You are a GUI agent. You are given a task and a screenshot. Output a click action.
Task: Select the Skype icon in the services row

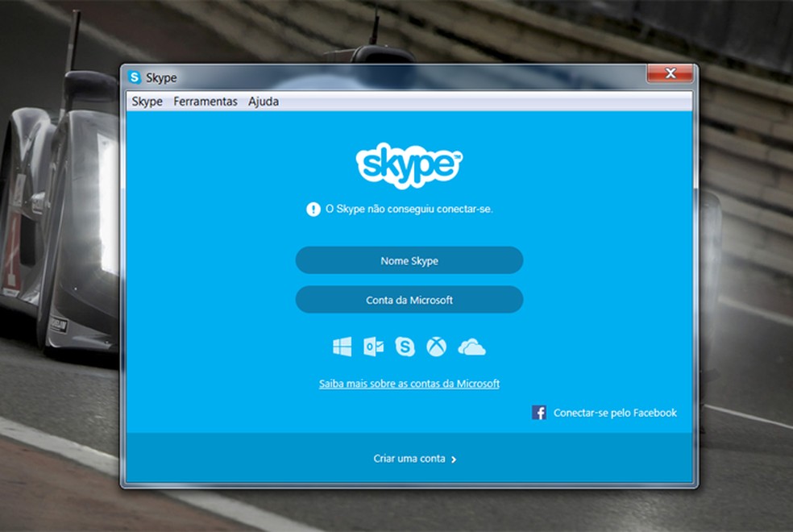tap(405, 347)
